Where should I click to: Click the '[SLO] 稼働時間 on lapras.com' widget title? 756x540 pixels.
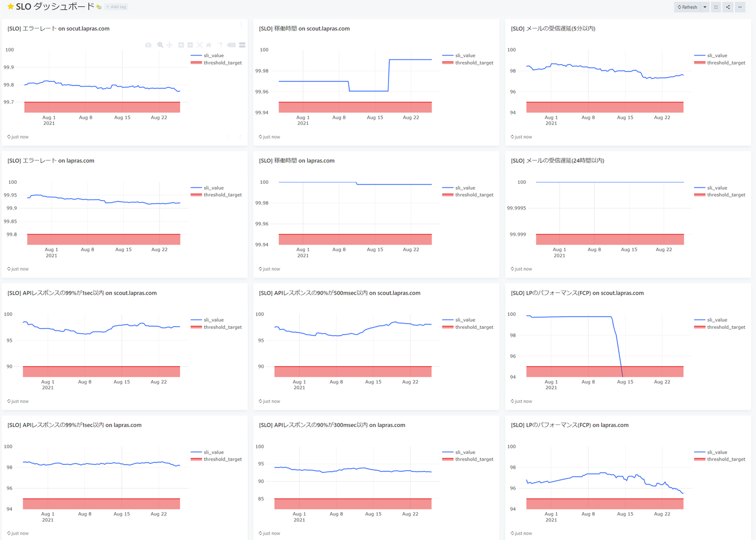click(x=297, y=161)
